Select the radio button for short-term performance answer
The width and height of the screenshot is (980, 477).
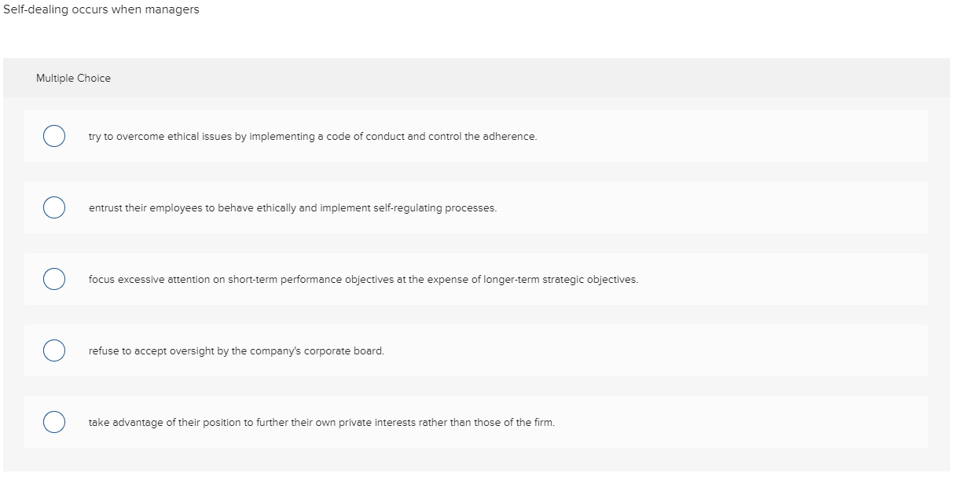click(x=53, y=279)
